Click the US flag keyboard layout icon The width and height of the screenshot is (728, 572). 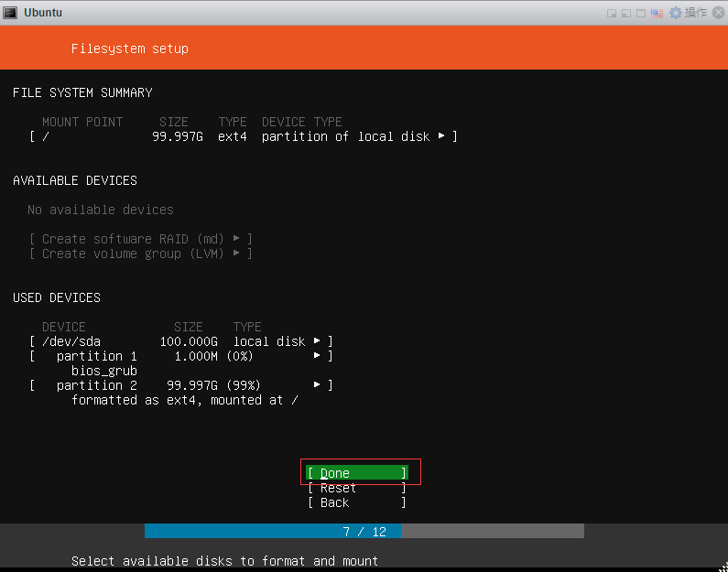click(657, 13)
